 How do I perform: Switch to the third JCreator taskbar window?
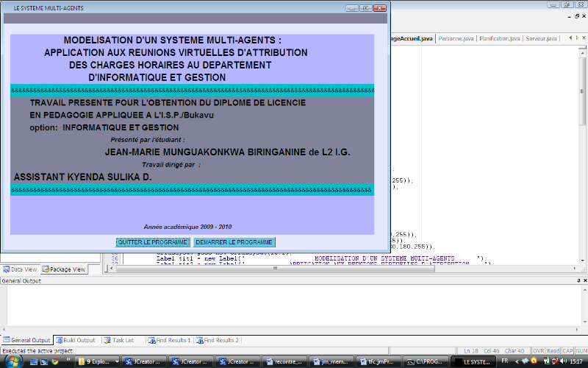[237, 362]
